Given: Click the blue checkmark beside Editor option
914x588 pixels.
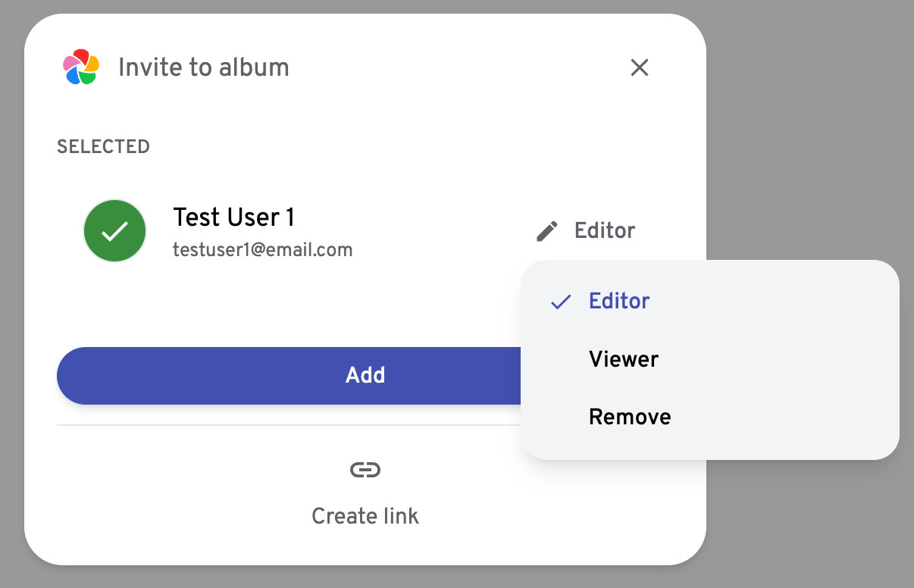Looking at the screenshot, I should point(561,302).
